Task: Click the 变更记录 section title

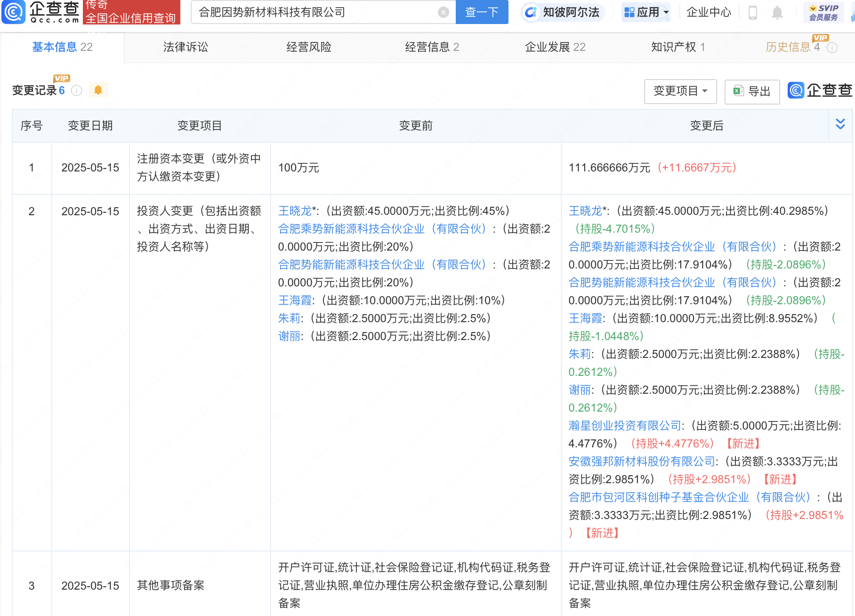Action: pyautogui.click(x=34, y=90)
